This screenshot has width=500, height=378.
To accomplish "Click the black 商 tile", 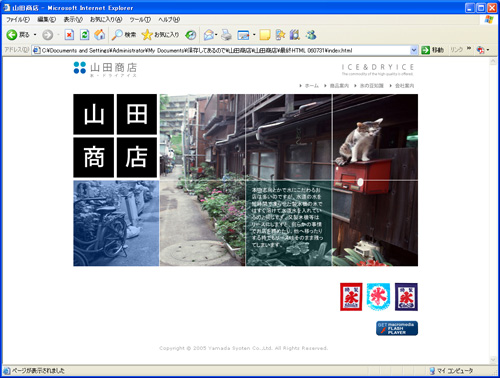I will tap(94, 157).
